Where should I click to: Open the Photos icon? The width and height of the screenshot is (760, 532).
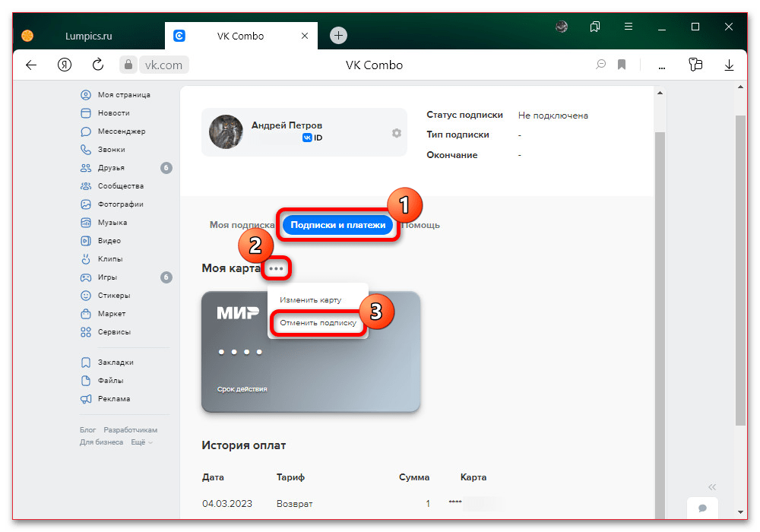click(x=86, y=204)
